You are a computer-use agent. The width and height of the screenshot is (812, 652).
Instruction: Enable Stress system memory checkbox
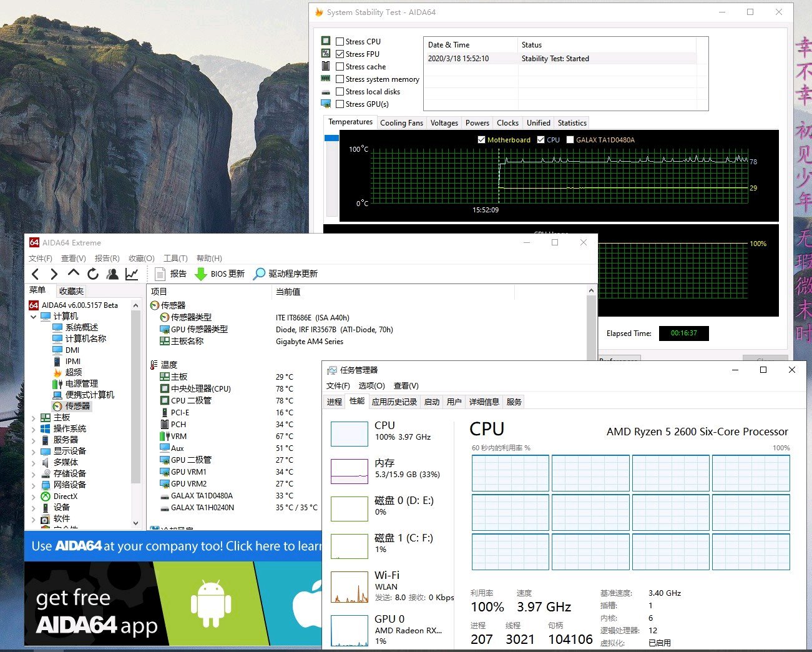click(x=340, y=79)
